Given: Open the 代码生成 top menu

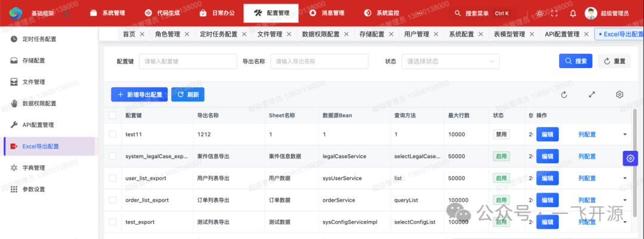Looking at the screenshot, I should 162,13.
